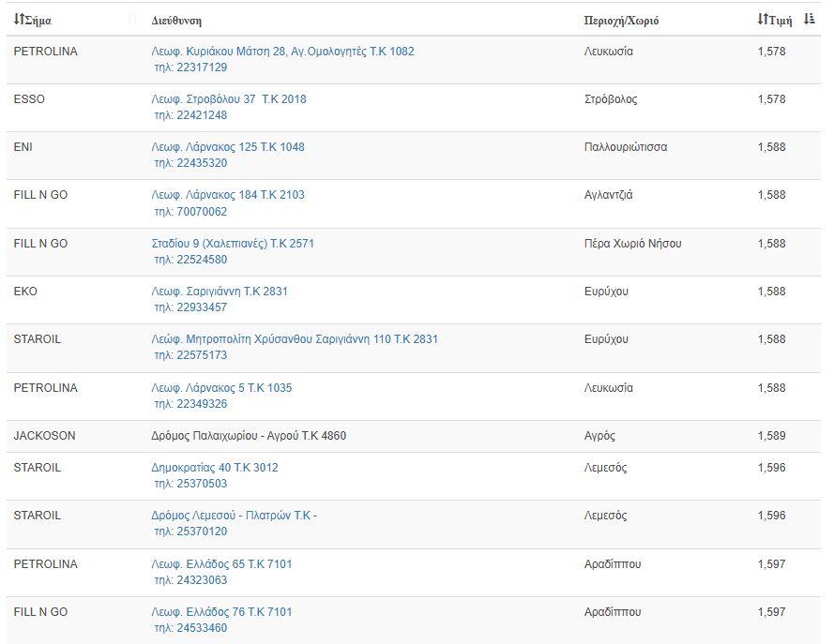
Task: Click the sort arrows icon beside Σήμα
Action: pyautogui.click(x=19, y=20)
